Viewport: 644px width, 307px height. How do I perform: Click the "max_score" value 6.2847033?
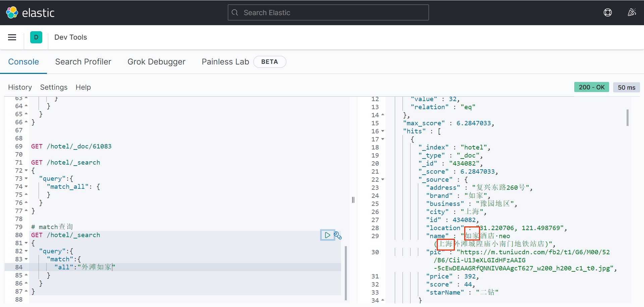474,123
